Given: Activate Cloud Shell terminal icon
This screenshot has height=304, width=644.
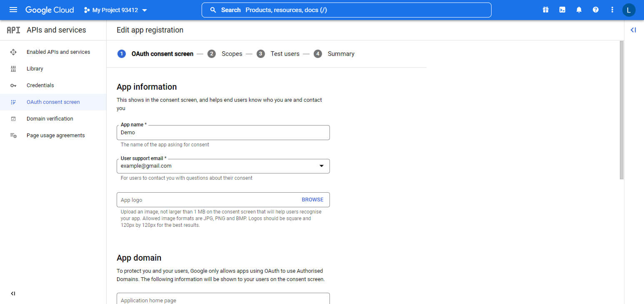Looking at the screenshot, I should pyautogui.click(x=562, y=10).
